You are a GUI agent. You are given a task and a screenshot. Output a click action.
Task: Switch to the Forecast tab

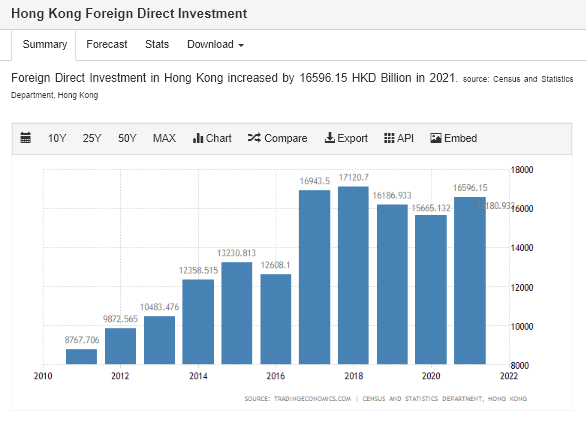[x=107, y=44]
